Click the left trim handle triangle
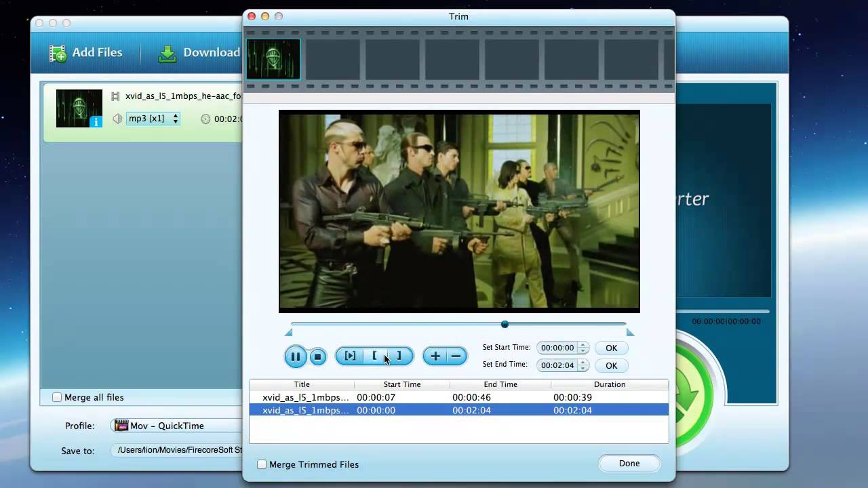 [289, 332]
